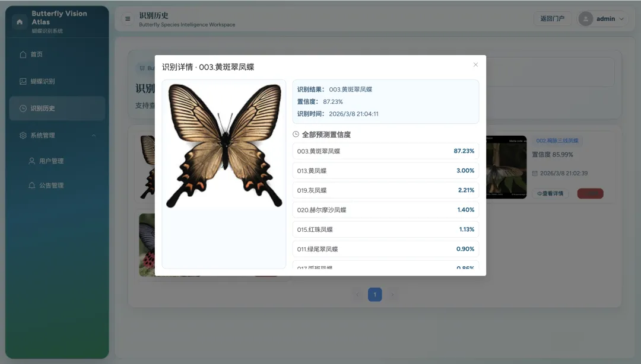641x364 pixels.
Task: Click the clock icon beside 全部预测置信度
Action: pyautogui.click(x=296, y=135)
